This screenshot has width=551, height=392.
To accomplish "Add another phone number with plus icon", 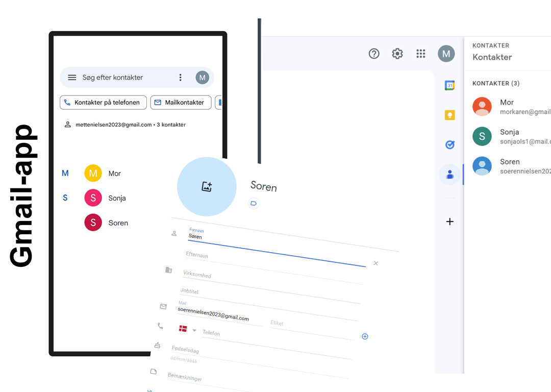I will 365,336.
